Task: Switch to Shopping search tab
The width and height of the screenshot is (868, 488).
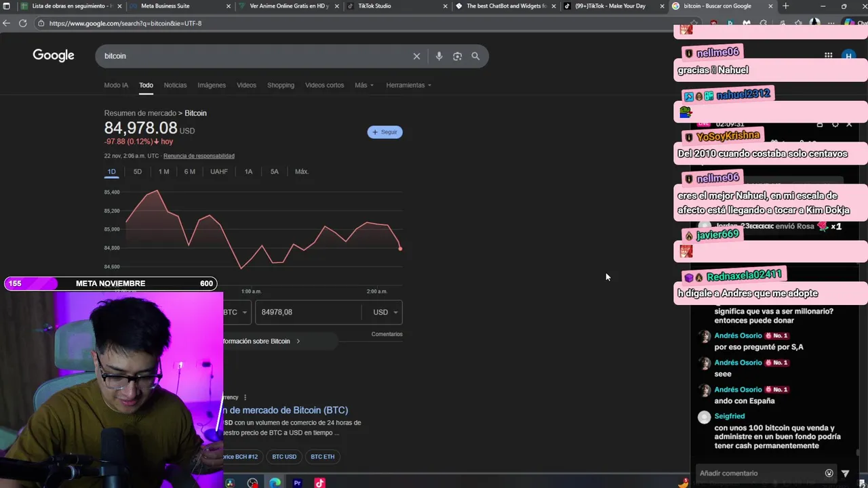Action: click(281, 85)
